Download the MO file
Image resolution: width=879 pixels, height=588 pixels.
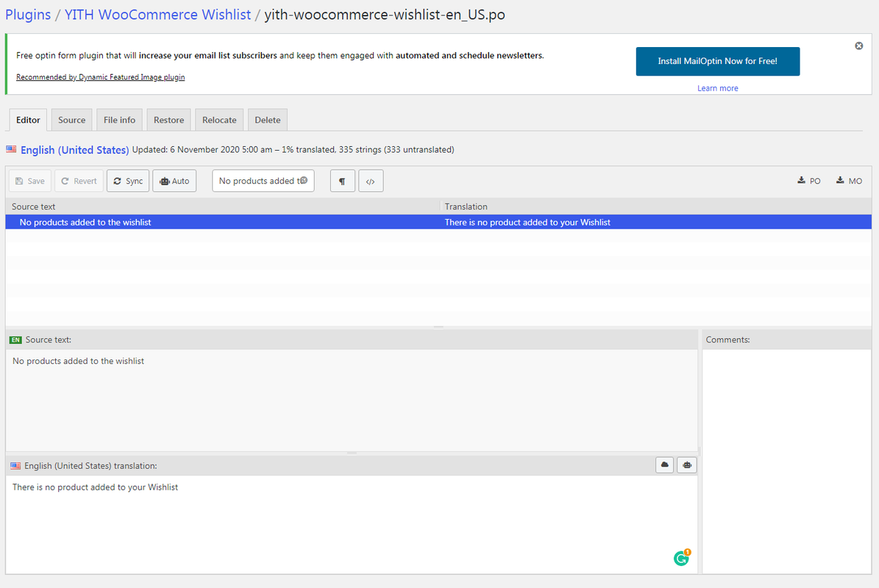pos(849,181)
